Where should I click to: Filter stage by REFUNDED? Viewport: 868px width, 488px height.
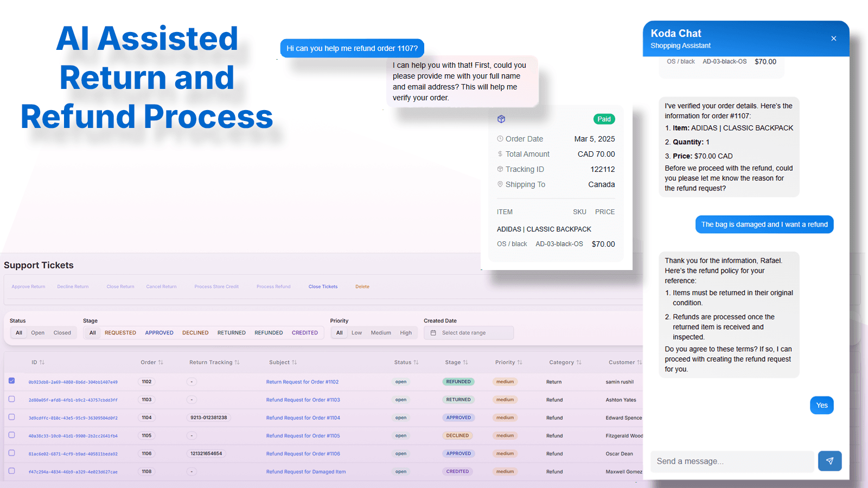(269, 333)
